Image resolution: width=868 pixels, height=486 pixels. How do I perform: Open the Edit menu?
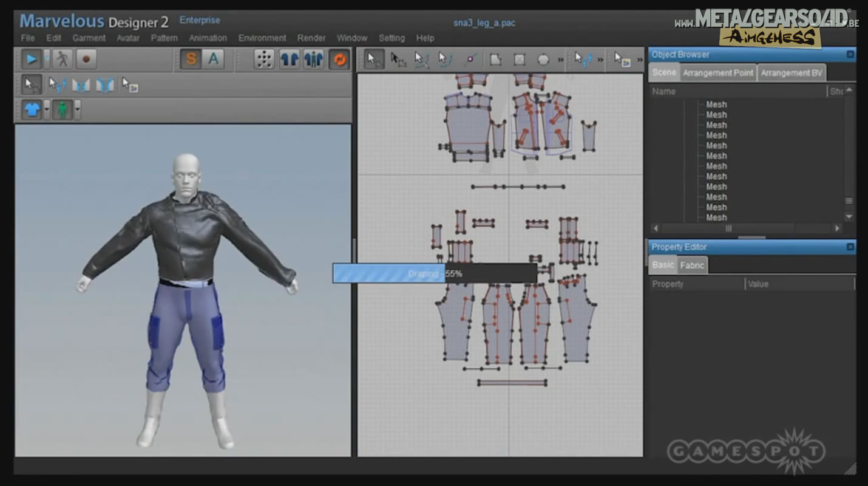click(x=54, y=38)
